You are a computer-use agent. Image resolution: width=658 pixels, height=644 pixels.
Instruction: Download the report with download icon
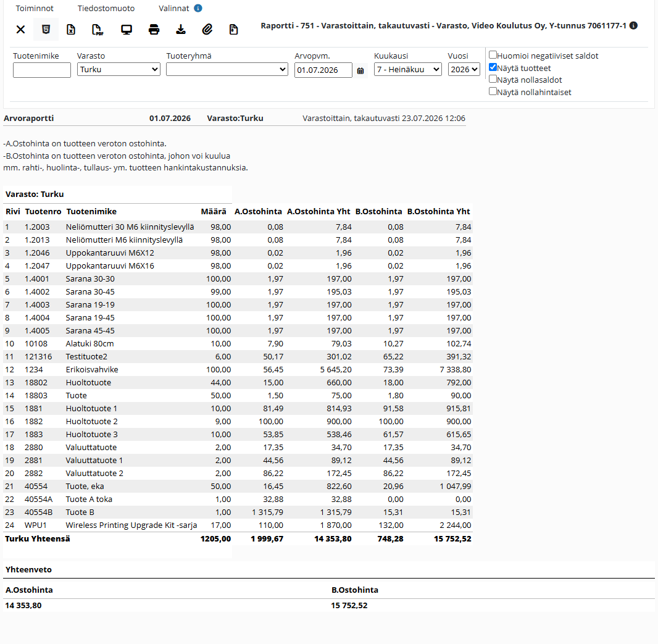[181, 30]
